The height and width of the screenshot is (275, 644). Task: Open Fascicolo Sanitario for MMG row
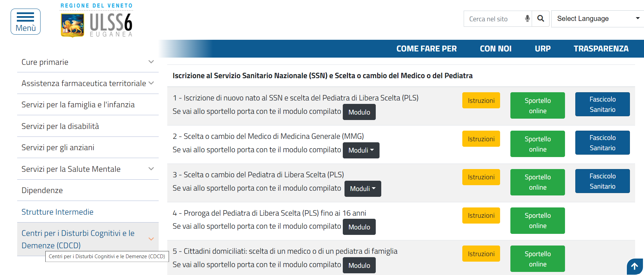pyautogui.click(x=602, y=143)
